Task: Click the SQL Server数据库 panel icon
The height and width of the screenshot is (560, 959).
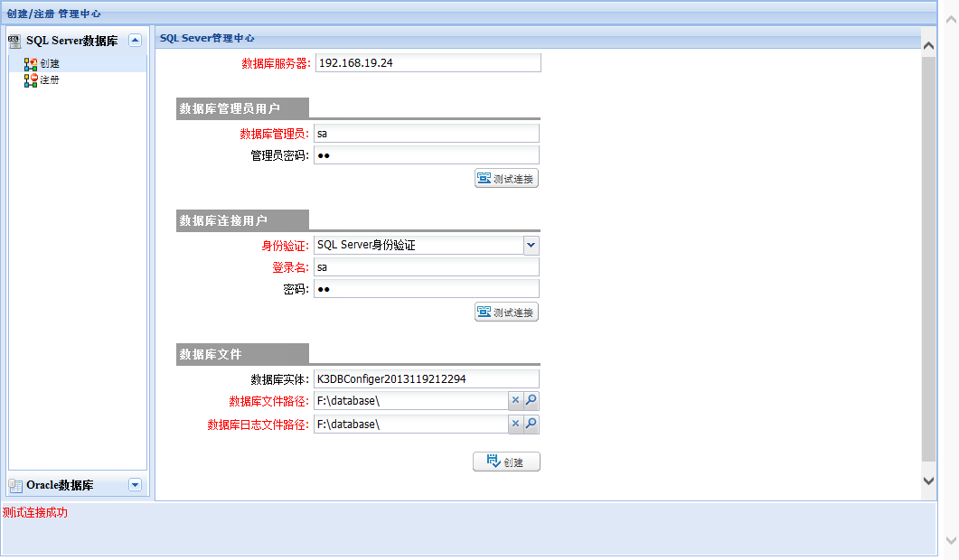Action: click(x=14, y=41)
